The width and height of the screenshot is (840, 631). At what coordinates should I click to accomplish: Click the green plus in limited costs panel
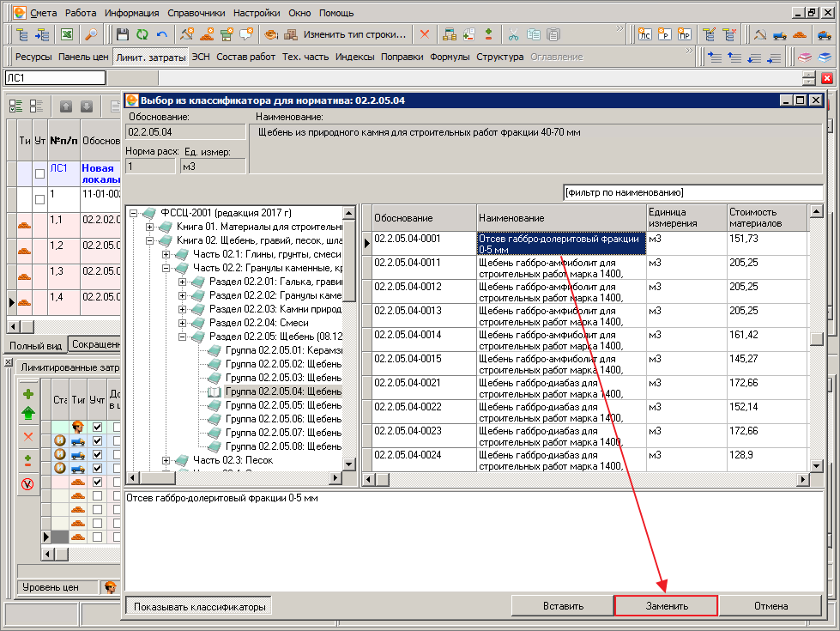(x=28, y=394)
